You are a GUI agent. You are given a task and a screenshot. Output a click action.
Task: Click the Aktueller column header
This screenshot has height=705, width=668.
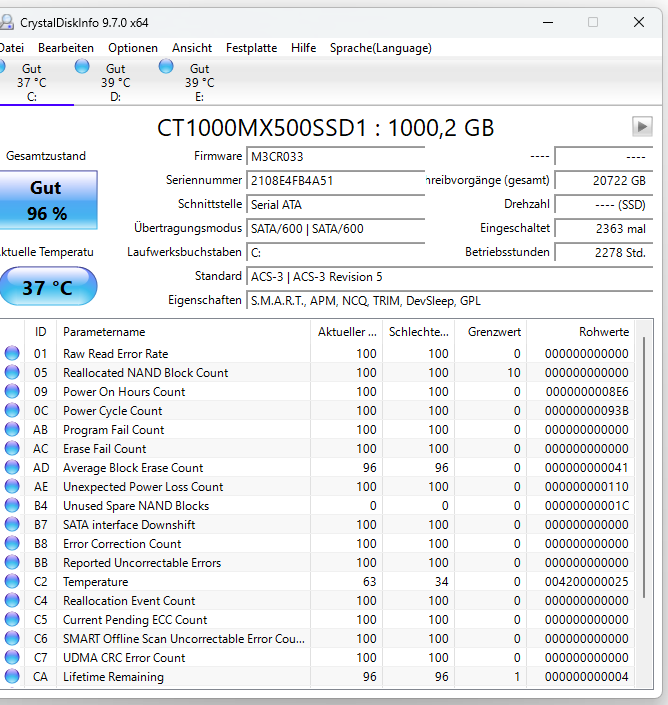click(347, 332)
